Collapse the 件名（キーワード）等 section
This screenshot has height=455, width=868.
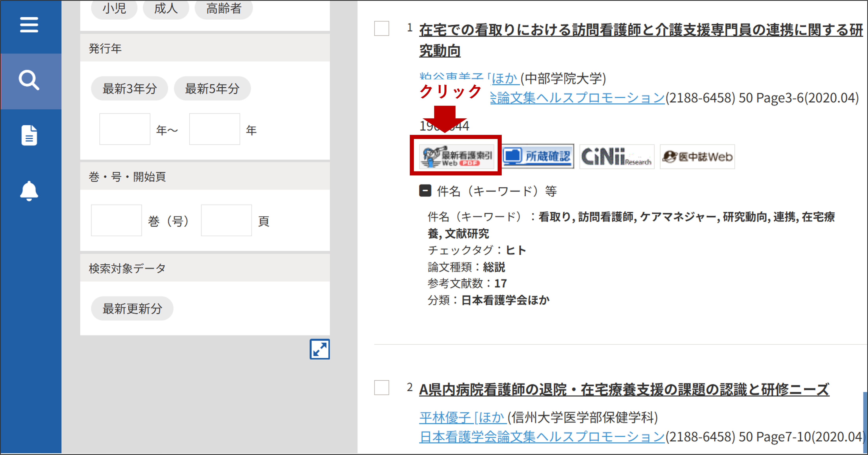[x=425, y=191]
